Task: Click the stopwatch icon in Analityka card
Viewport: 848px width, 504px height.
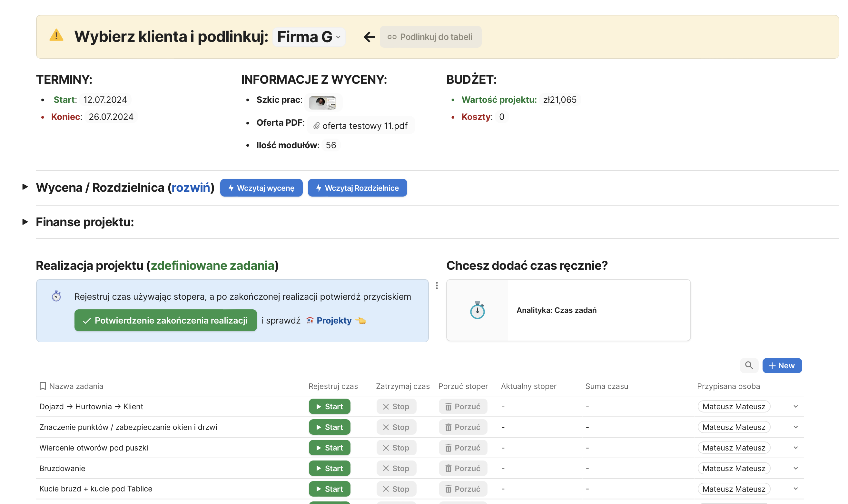Action: (477, 310)
